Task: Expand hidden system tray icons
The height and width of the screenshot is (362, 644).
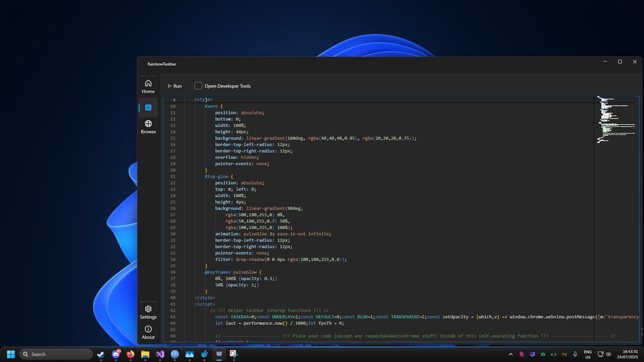Action: pyautogui.click(x=510, y=354)
